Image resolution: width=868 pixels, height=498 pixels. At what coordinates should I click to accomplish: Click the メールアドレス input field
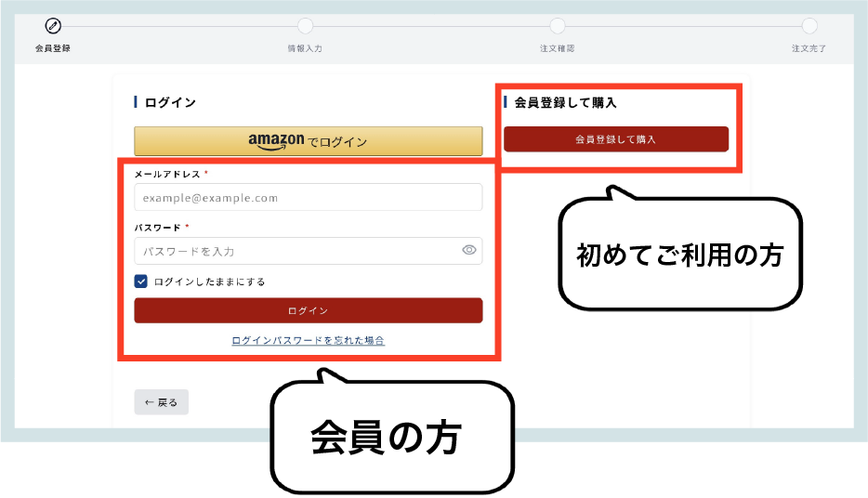[309, 198]
